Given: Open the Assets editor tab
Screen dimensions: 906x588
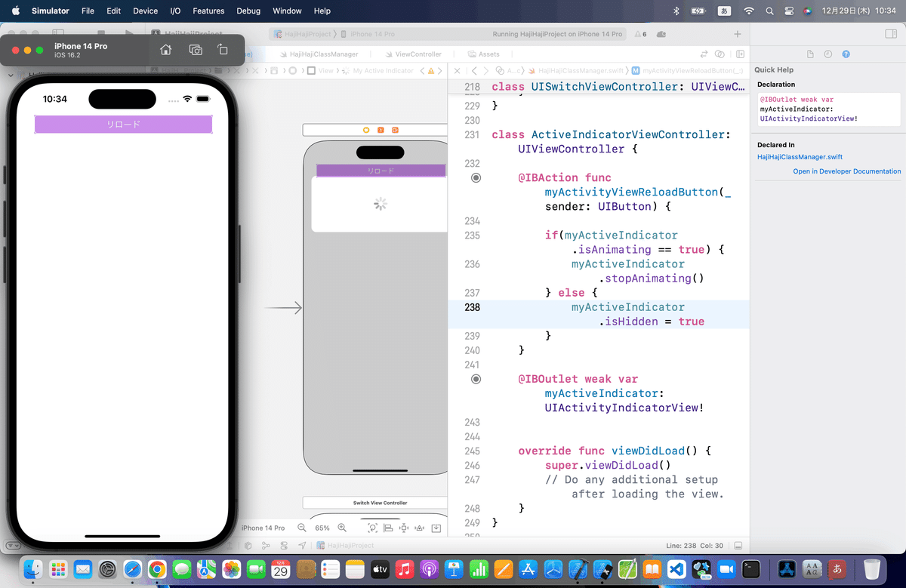Looking at the screenshot, I should point(484,54).
